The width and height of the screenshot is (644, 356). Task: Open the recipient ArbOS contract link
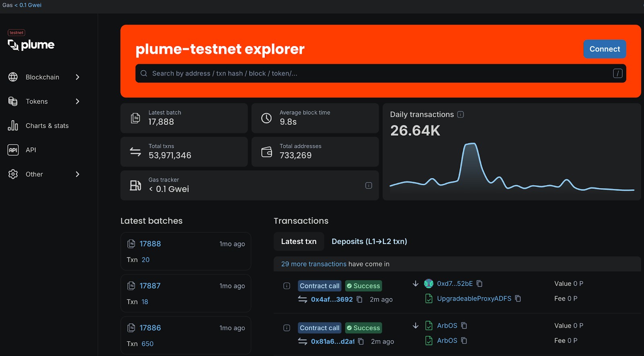(447, 340)
